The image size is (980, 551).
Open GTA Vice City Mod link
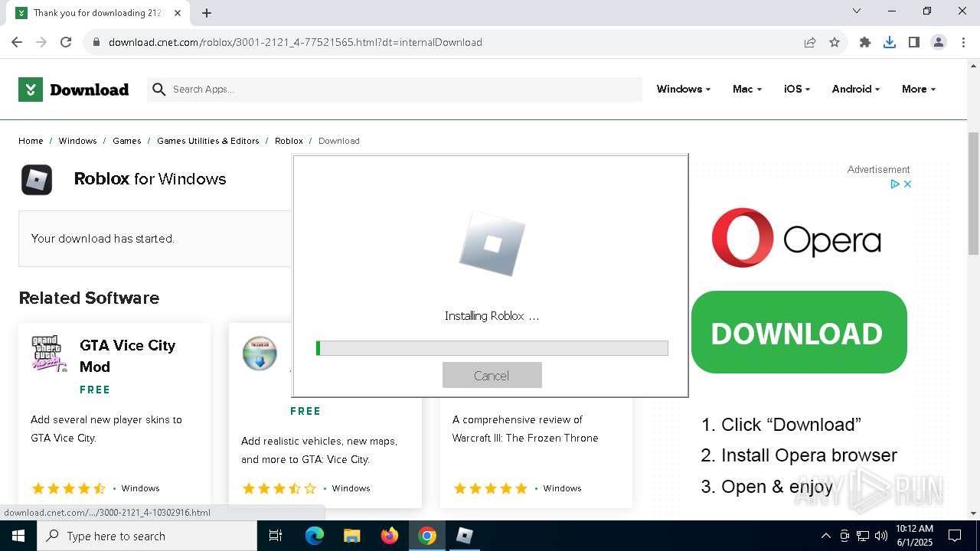[x=127, y=356]
